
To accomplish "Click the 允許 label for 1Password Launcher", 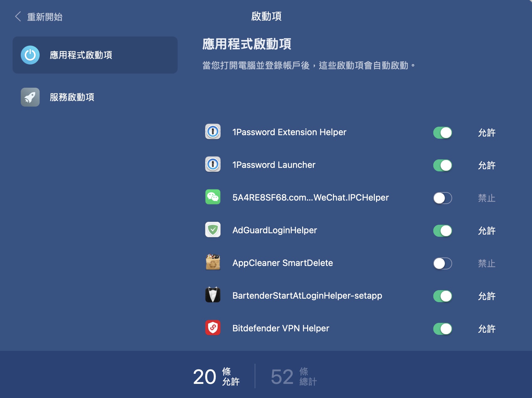I will [x=487, y=165].
